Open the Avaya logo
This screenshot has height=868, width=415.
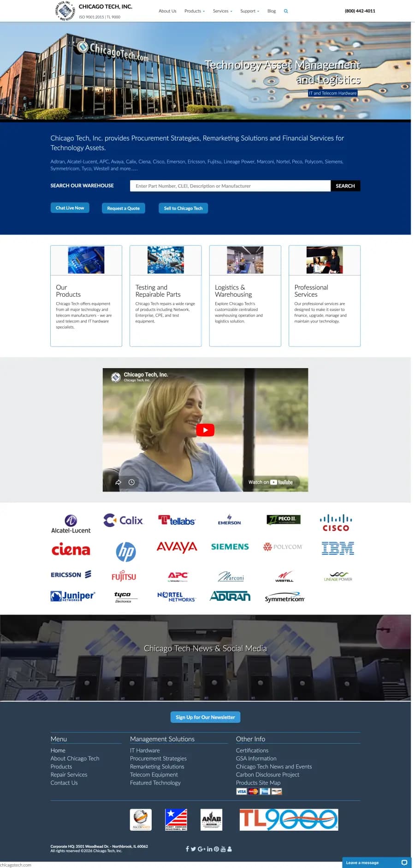[x=177, y=547]
